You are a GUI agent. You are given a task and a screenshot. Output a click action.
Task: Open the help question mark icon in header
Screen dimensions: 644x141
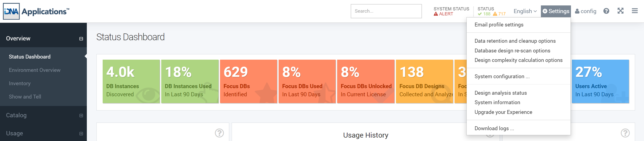606,11
